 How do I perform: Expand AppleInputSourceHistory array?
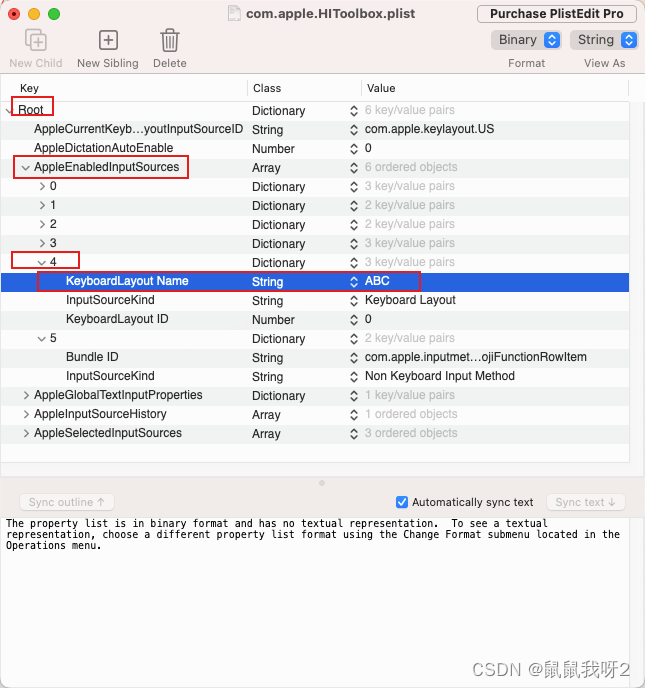[x=26, y=414]
